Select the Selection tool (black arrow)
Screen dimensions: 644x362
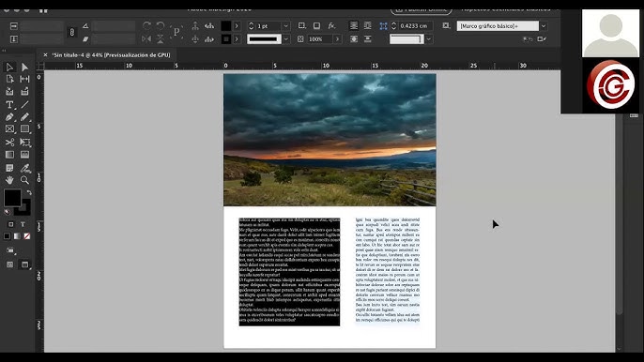[x=9, y=67]
